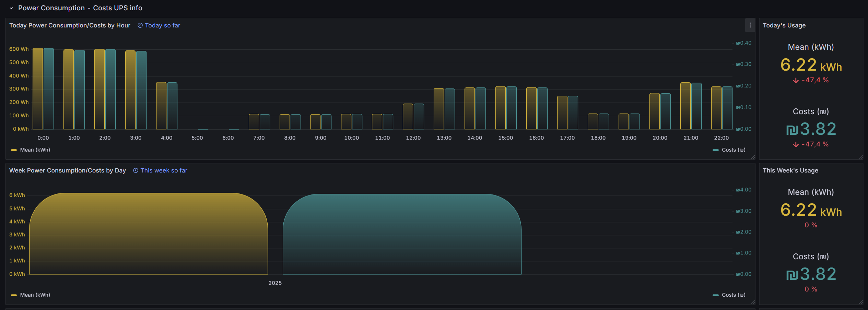Open the "Today Power Consumption/Costs by Hour" title menu
Viewport: 868px width, 310px height.
70,25
